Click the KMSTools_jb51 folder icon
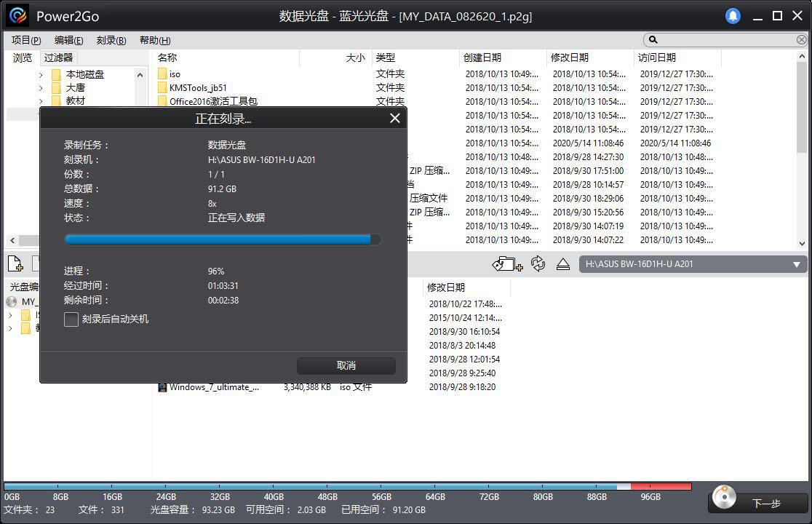This screenshot has width=812, height=524. tap(162, 87)
